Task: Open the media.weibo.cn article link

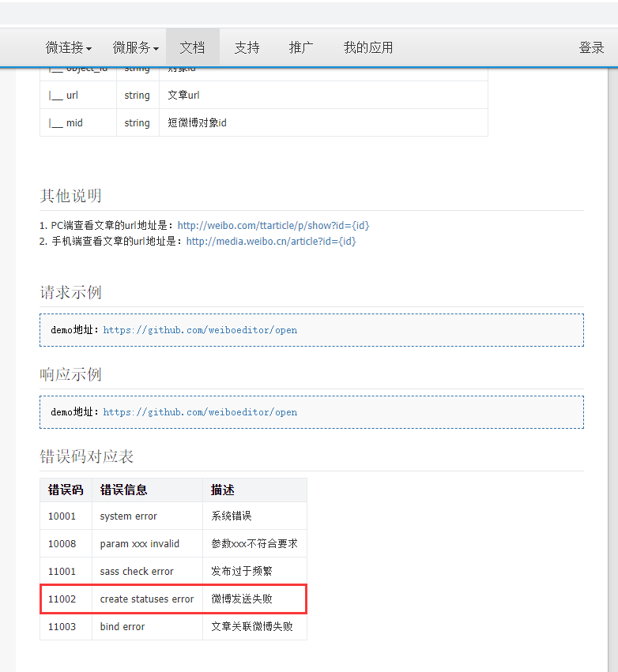Action: [x=271, y=242]
